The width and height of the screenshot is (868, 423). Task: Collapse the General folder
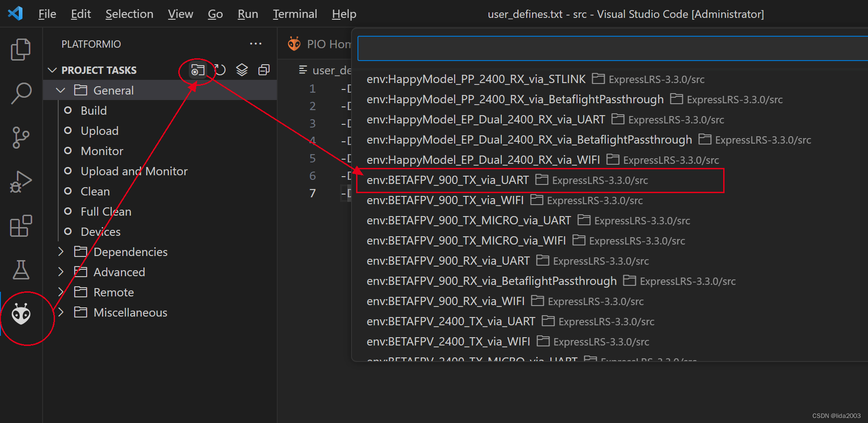[60, 90]
